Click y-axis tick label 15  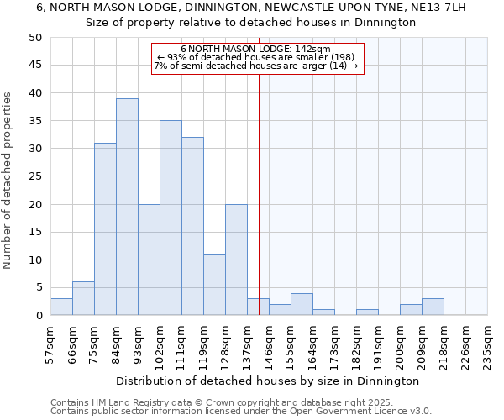pyautogui.click(x=35, y=232)
